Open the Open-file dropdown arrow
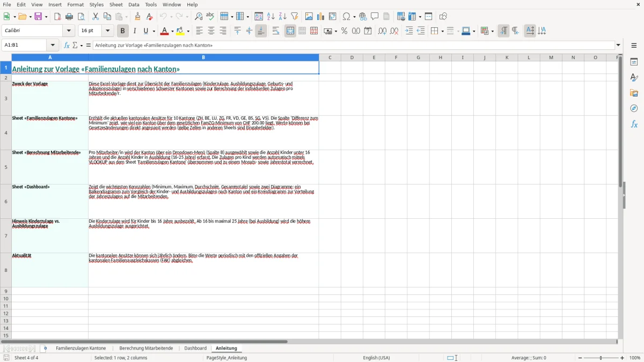This screenshot has width=644, height=362. pyautogui.click(x=30, y=17)
